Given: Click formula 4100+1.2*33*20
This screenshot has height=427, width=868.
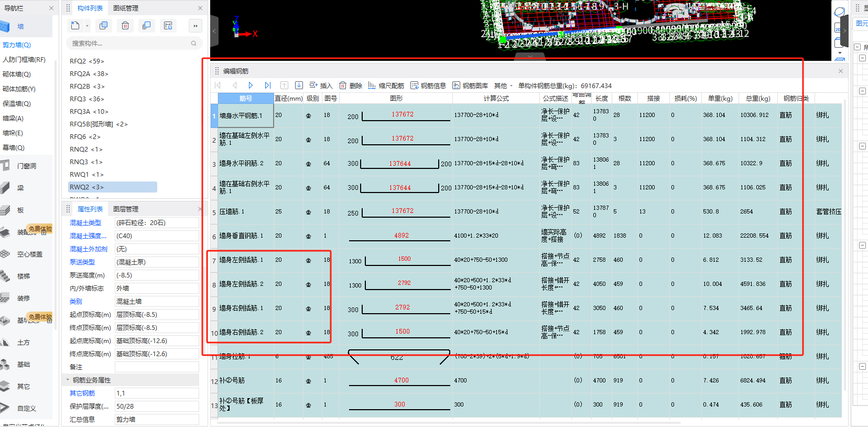Looking at the screenshot, I should pyautogui.click(x=476, y=236).
